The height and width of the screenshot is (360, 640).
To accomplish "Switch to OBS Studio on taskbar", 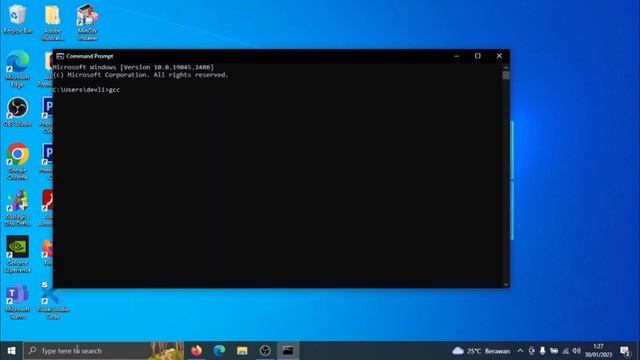I will (x=265, y=351).
